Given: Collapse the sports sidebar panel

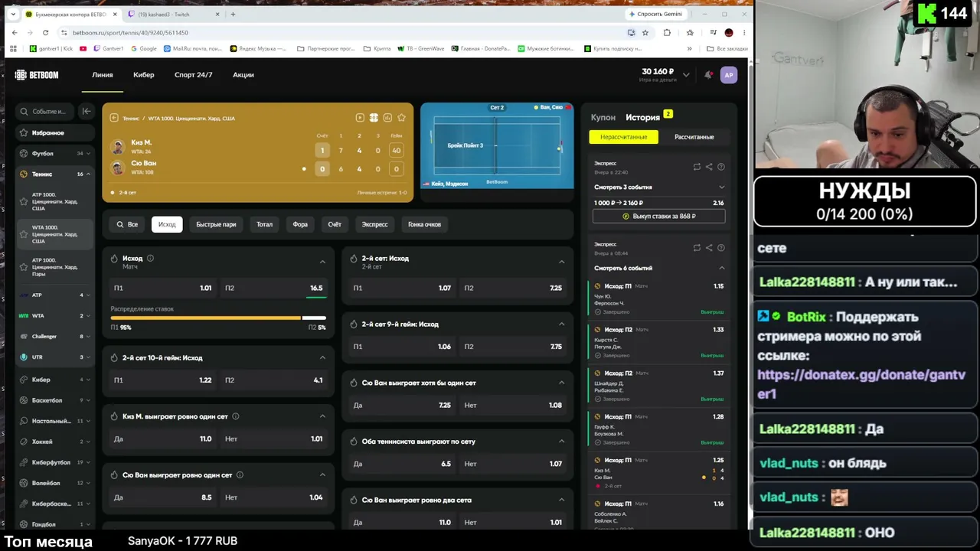Looking at the screenshot, I should click(87, 111).
